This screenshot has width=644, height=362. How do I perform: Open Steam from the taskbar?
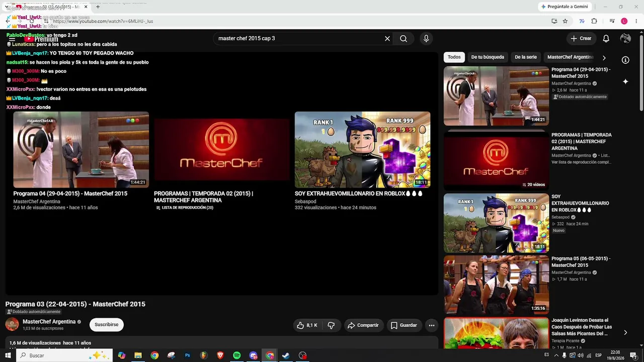point(286,355)
